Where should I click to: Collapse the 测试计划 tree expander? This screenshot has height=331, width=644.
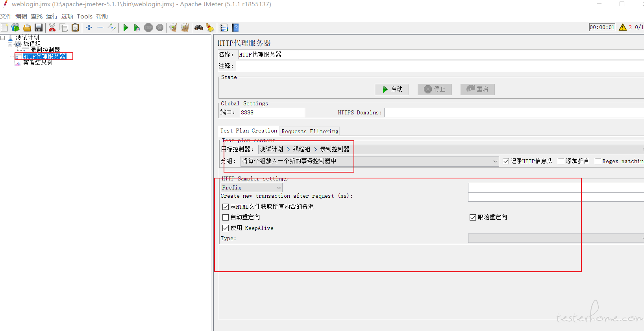point(3,38)
